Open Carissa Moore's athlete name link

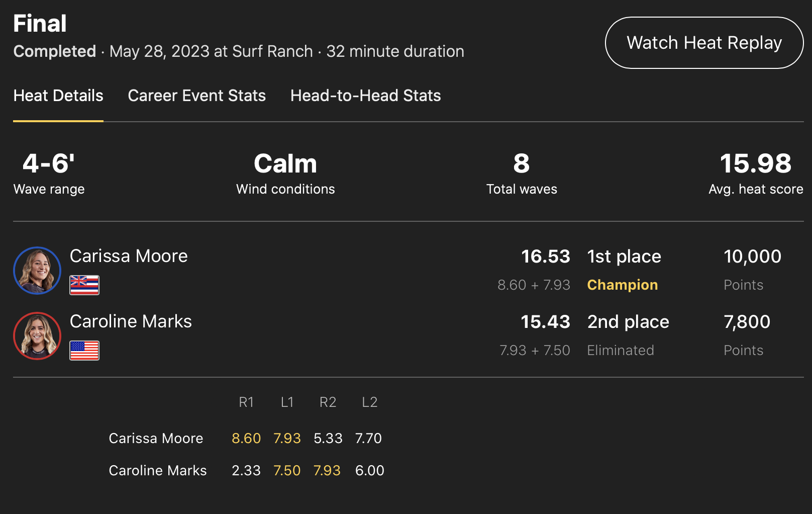point(129,256)
